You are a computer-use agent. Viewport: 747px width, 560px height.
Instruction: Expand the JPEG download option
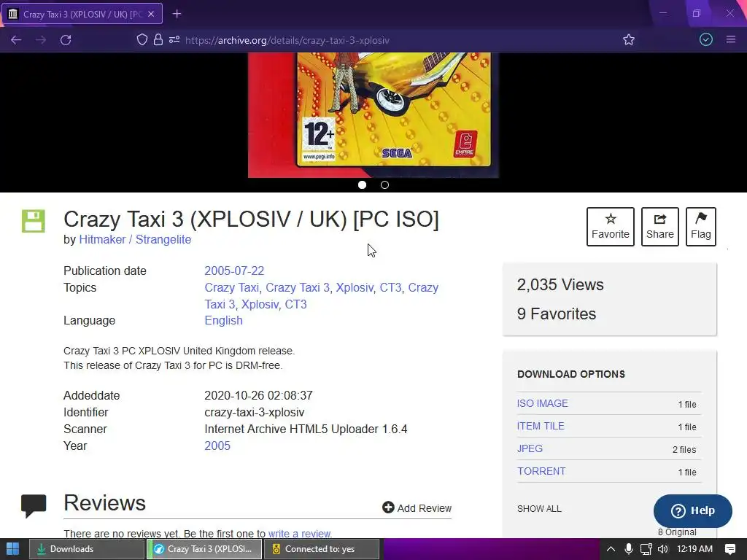pyautogui.click(x=530, y=448)
